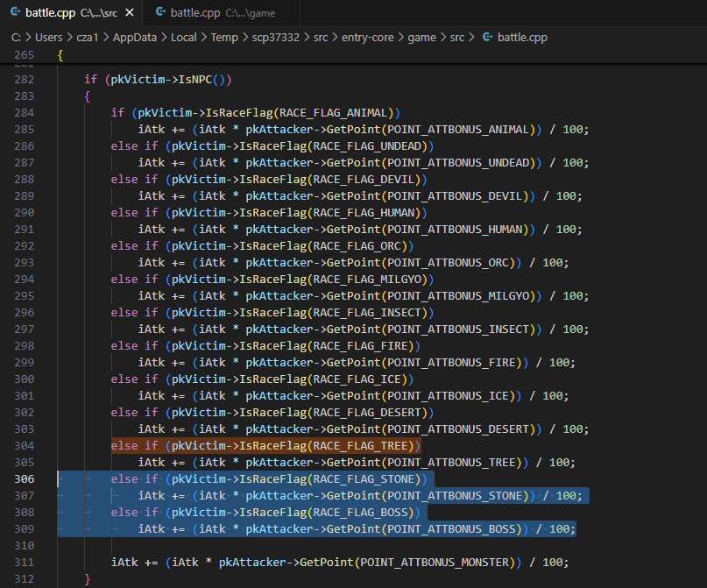Select the battle.cpp tab from src folder
Viewport: 707px width, 588px height.
pyautogui.click(x=51, y=13)
